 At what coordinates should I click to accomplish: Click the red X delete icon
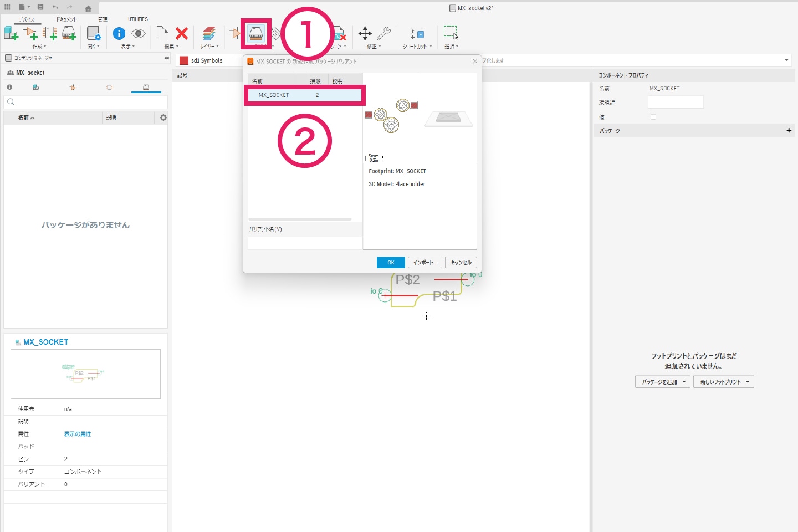tap(181, 34)
